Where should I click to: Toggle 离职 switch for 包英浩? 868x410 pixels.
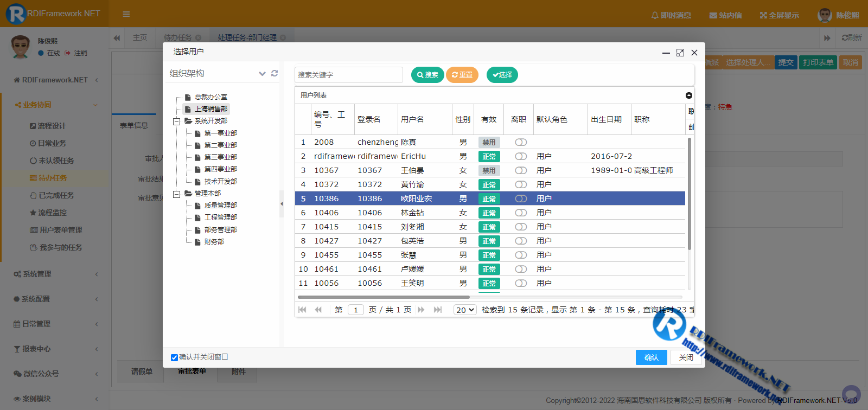[x=521, y=241]
